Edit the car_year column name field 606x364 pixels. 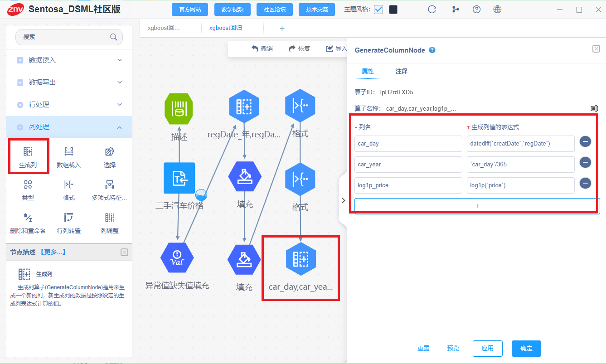(408, 165)
